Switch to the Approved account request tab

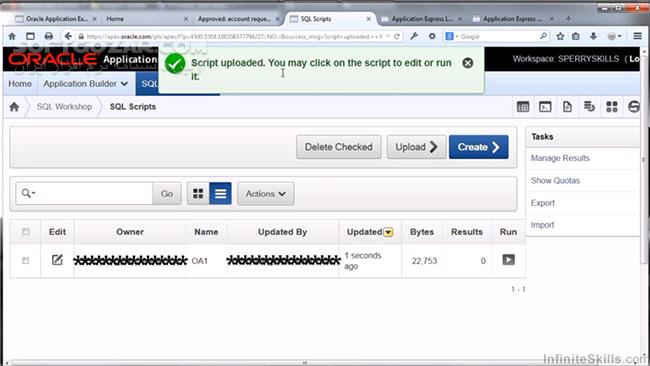(x=233, y=19)
